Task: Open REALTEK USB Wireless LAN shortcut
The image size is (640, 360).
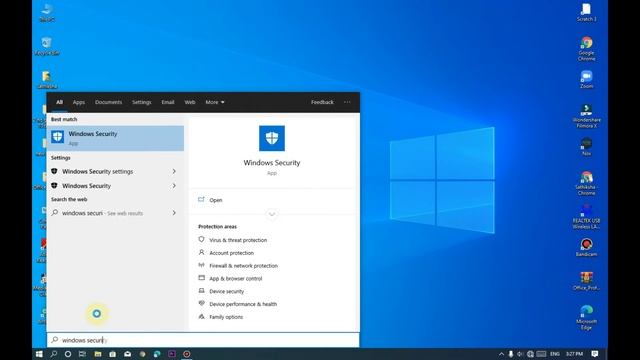Action: click(586, 217)
